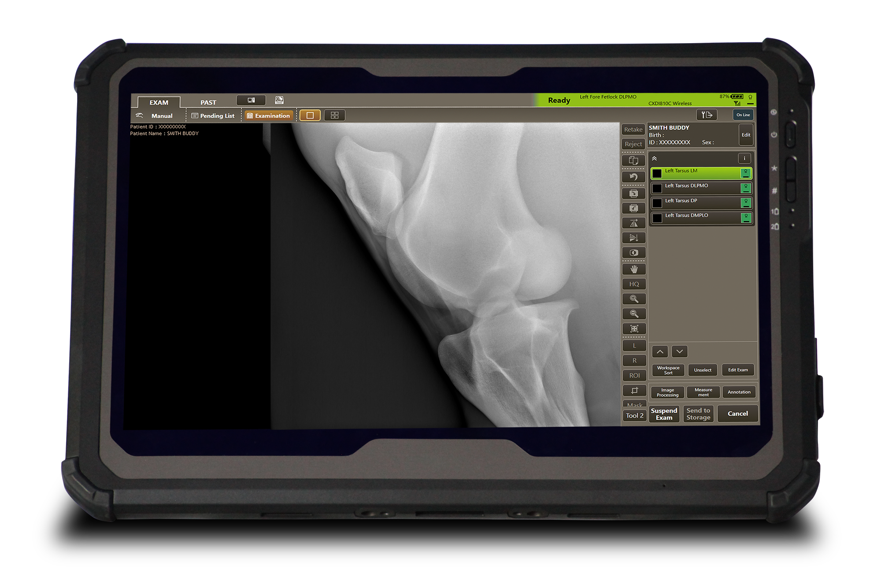The image size is (881, 588).
Task: Click the wireless signal strength icon
Action: [x=737, y=104]
